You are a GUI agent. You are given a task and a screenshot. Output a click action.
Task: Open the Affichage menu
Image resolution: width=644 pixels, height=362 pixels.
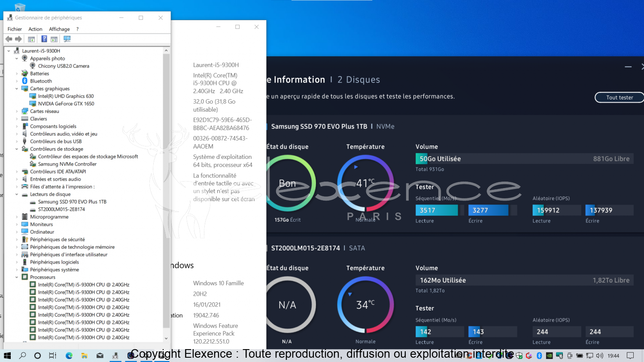pyautogui.click(x=59, y=29)
